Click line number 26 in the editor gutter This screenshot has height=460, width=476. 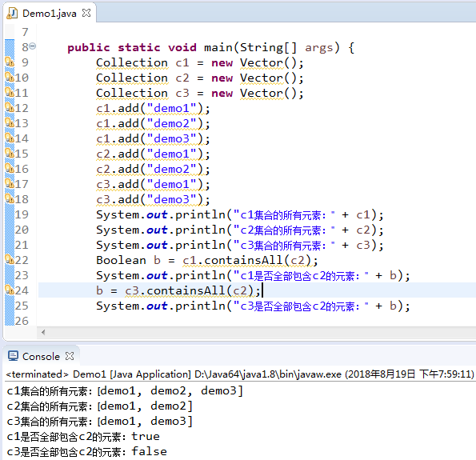[22, 321]
